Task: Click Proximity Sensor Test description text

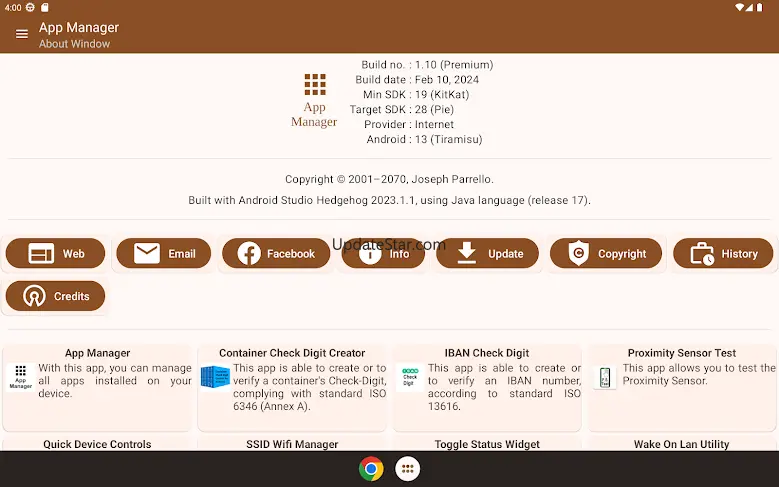Action: click(x=699, y=375)
